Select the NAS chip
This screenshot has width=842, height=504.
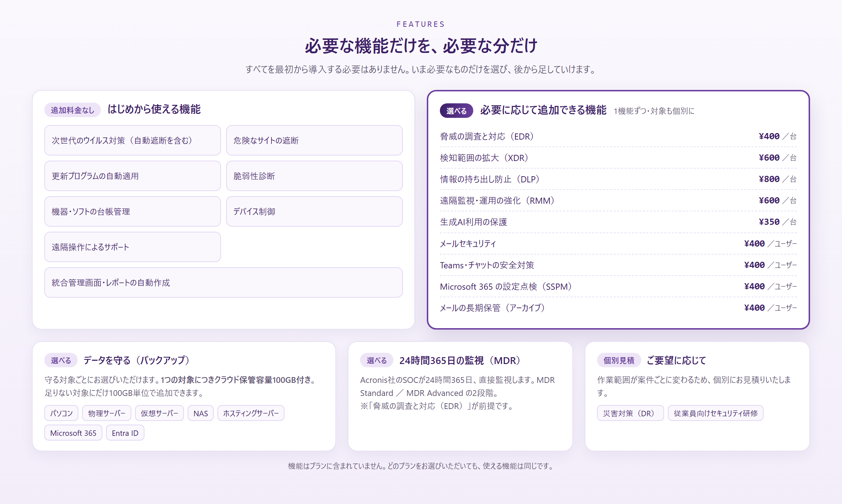point(201,413)
